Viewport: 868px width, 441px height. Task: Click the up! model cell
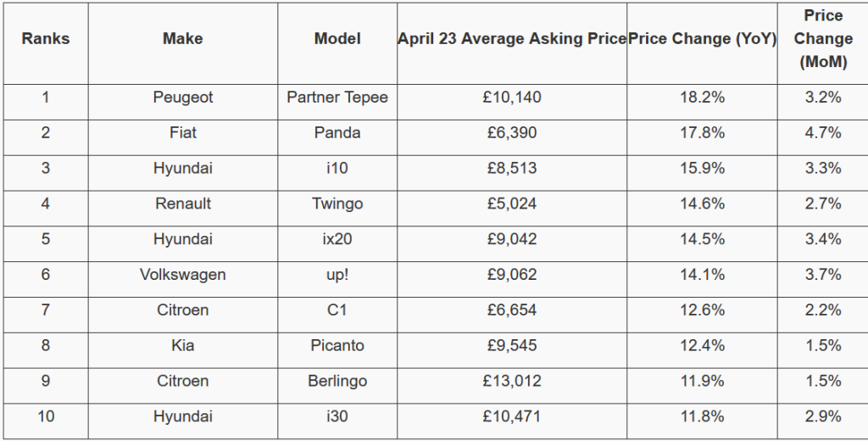coord(337,275)
